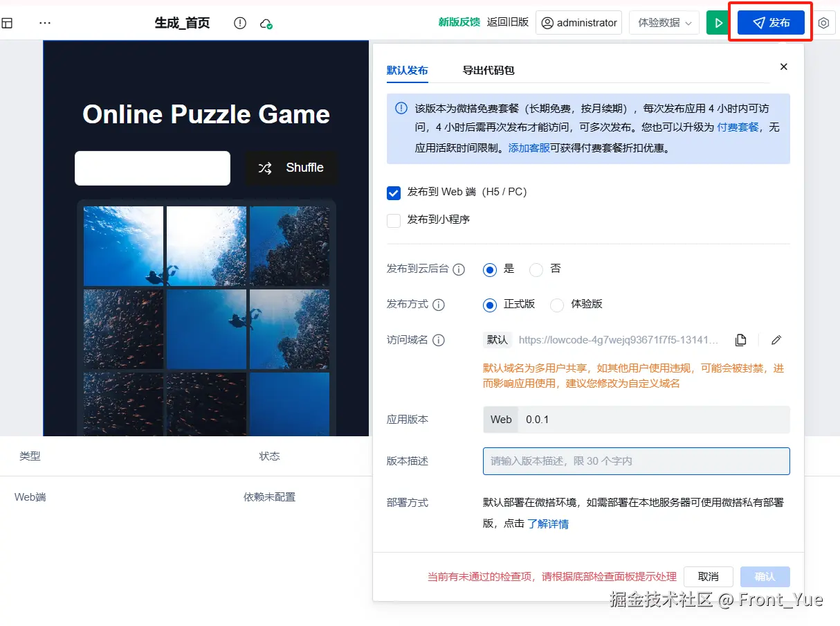Viewport: 840px width, 626px height.
Task: Select the 体验版 publish option
Action: click(557, 305)
